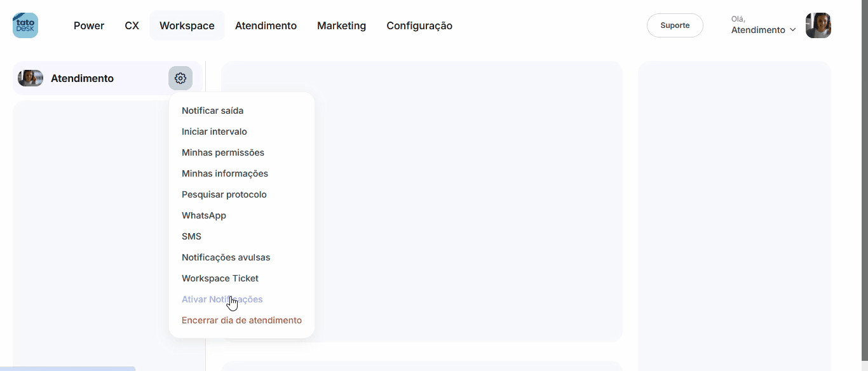Viewport: 868px width, 371px height.
Task: Enable Ativar Notificações option
Action: point(222,299)
